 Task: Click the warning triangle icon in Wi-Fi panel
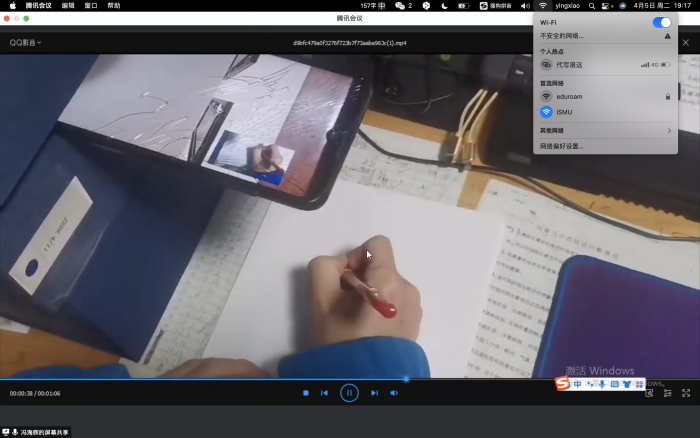pos(667,36)
